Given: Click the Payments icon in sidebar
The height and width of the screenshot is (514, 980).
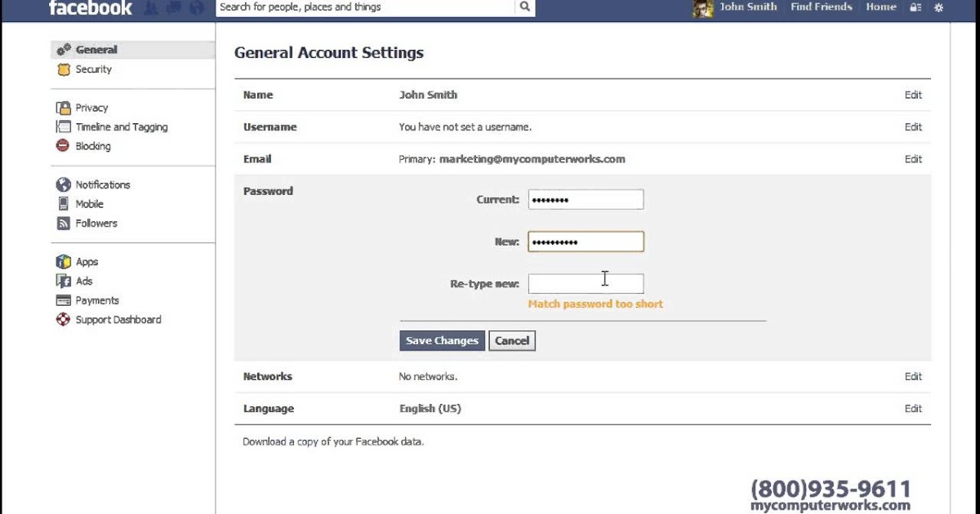Looking at the screenshot, I should click(64, 300).
